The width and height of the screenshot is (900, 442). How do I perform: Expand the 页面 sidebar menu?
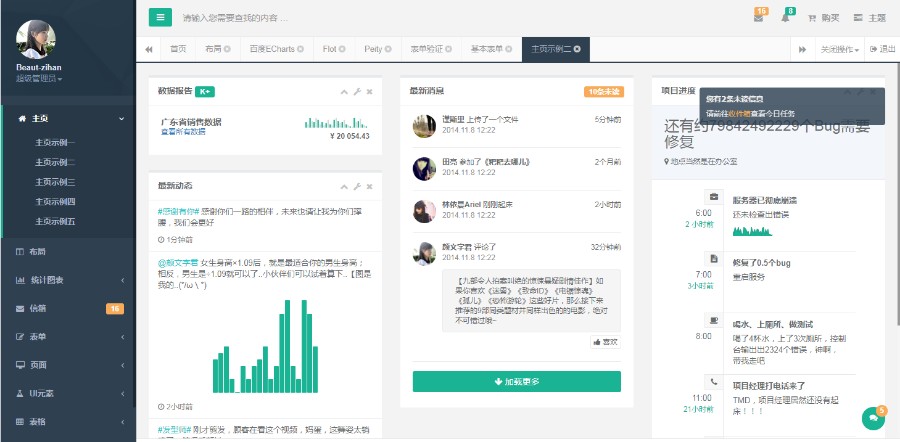click(68, 365)
